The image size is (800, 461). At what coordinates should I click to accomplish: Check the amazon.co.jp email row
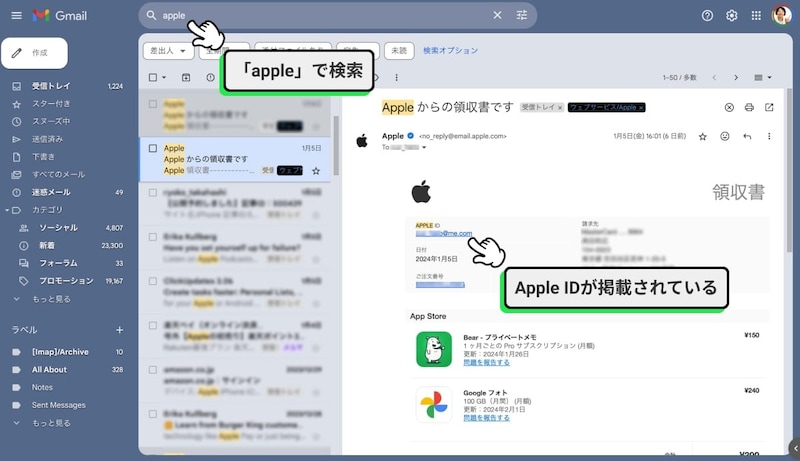153,370
